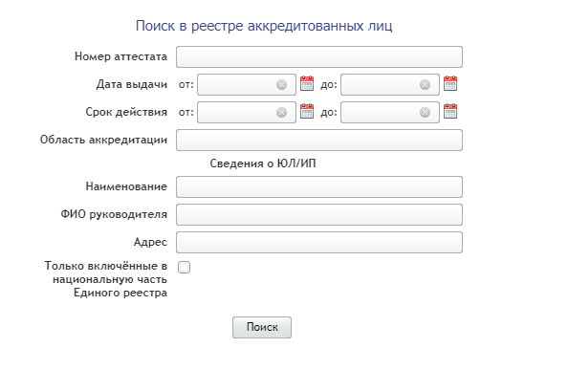Image resolution: width=568 pixels, height=392 pixels.
Task: Select the Дата выдачи 'от' date input
Action: [247, 85]
